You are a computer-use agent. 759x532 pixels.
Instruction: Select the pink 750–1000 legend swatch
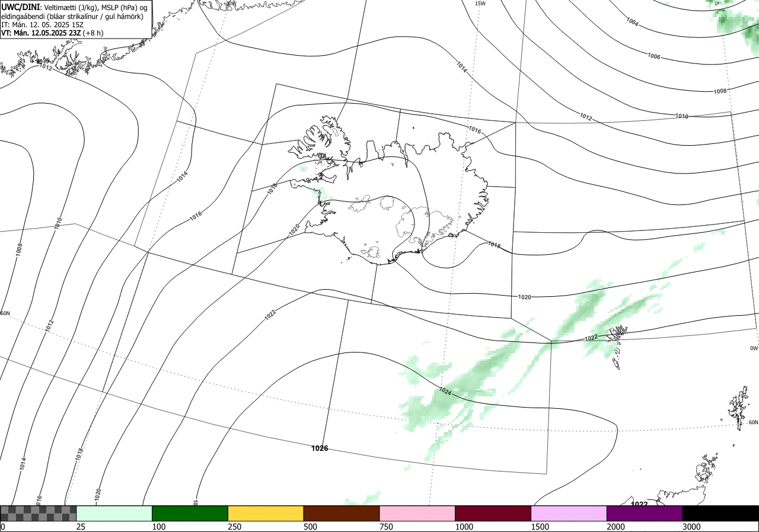pyautogui.click(x=417, y=513)
